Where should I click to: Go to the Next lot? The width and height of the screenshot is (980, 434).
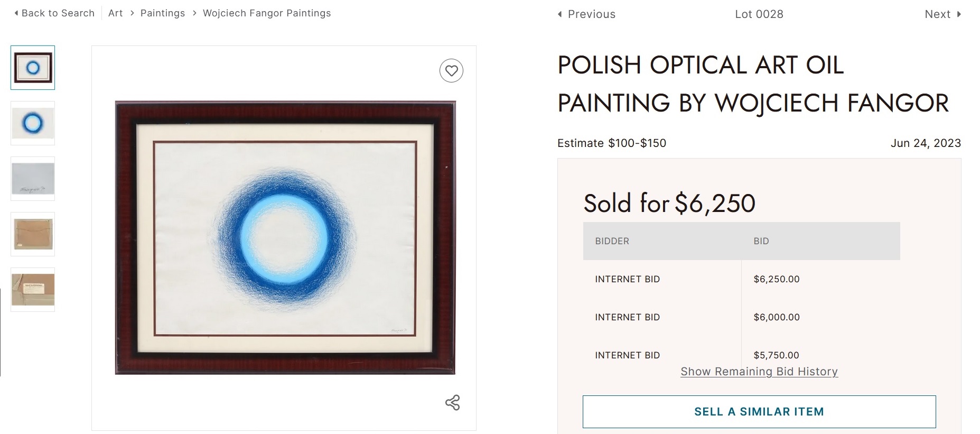point(937,14)
